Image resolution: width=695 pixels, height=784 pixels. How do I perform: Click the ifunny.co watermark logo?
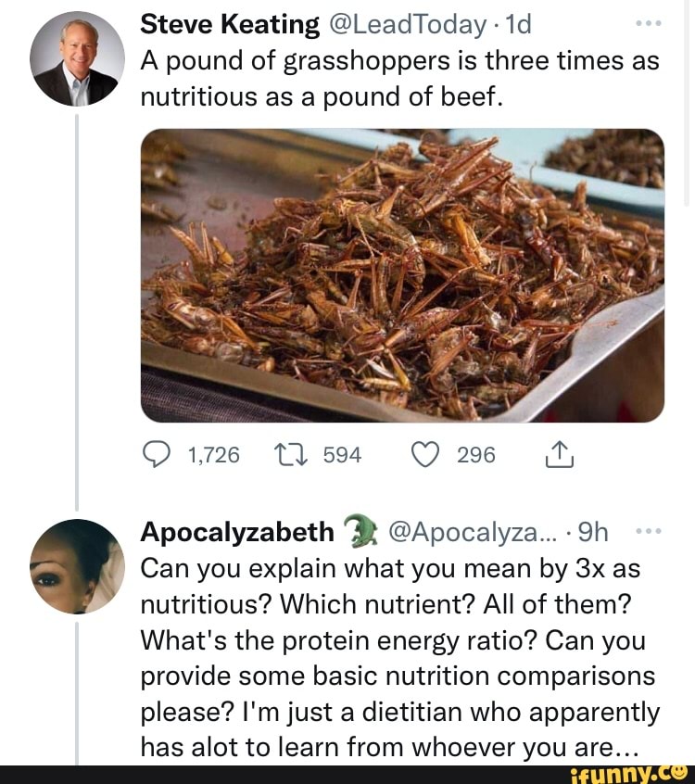(x=629, y=772)
